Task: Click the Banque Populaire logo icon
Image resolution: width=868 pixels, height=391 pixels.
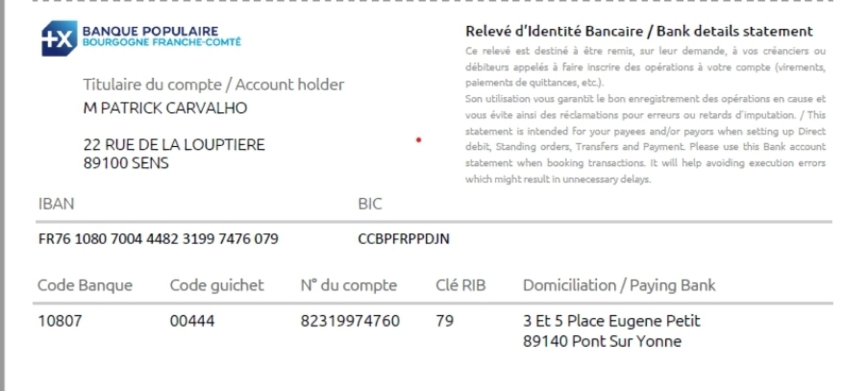Action: pyautogui.click(x=59, y=38)
